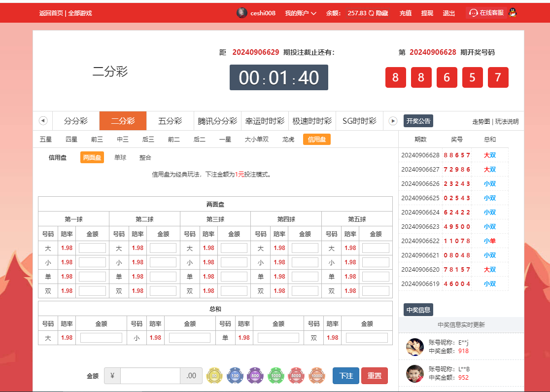The width and height of the screenshot is (550, 392).
Task: Open the 五星 play type
Action: tap(46, 140)
